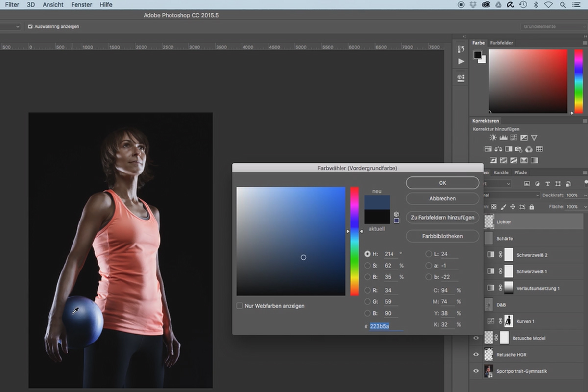
Task: Hide the Sportportrait-Gymnastik layer
Action: pyautogui.click(x=476, y=371)
